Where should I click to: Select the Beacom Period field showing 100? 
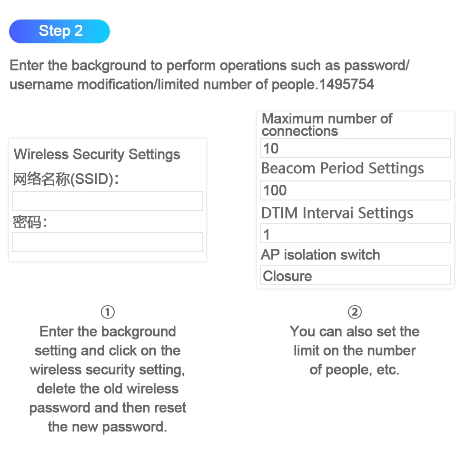356,190
